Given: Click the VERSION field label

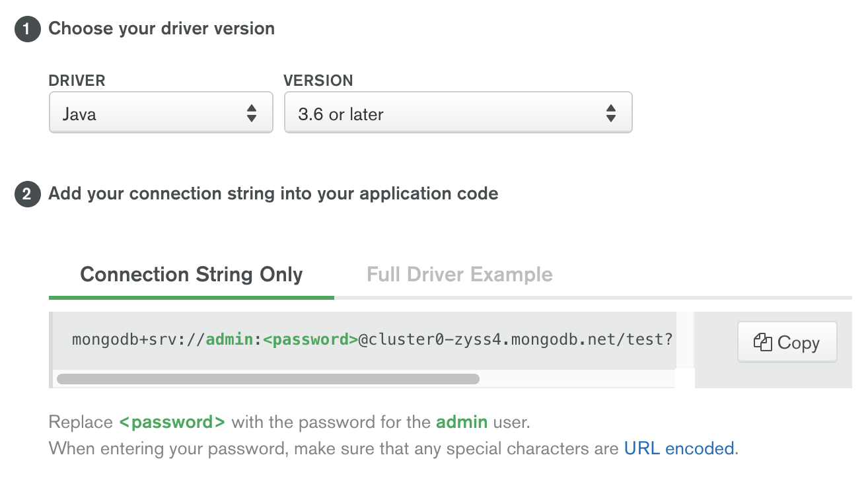Looking at the screenshot, I should click(318, 81).
